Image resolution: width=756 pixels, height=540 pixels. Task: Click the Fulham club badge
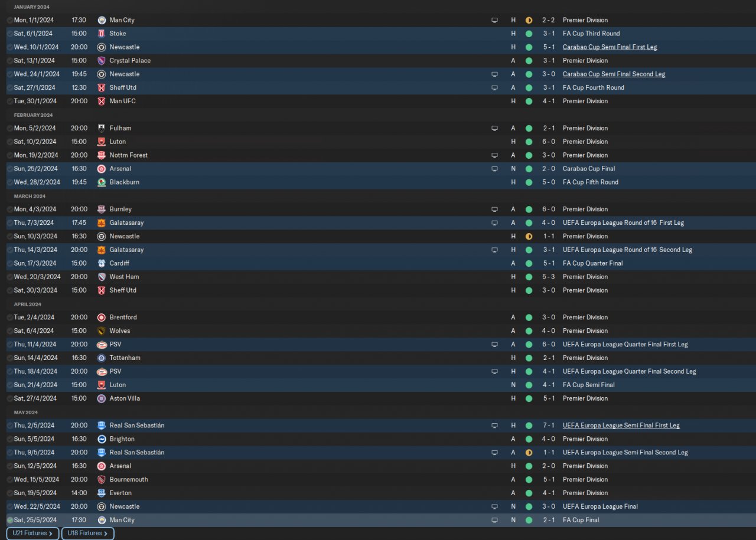pyautogui.click(x=102, y=128)
